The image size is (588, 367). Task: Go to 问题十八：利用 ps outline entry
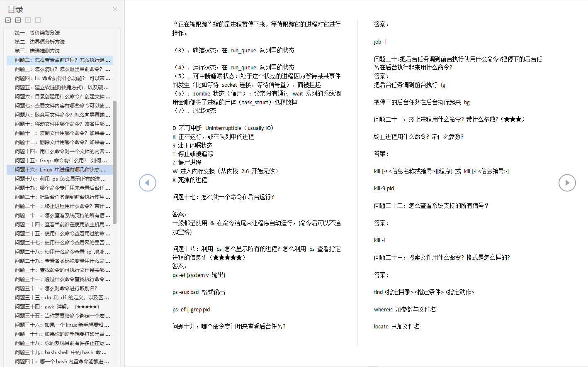tap(60, 179)
